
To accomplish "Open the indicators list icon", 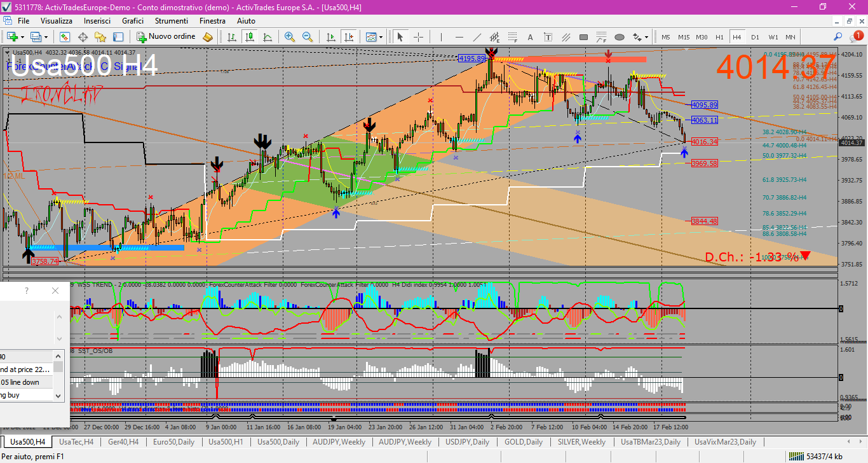I will coord(370,37).
